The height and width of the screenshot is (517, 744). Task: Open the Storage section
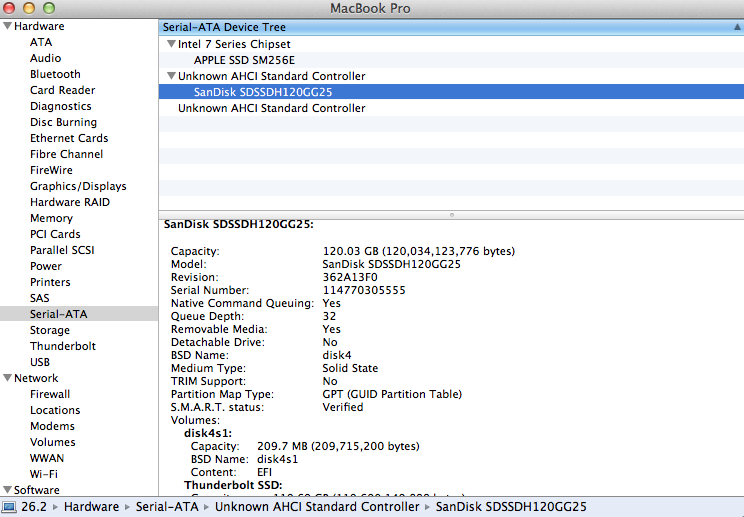pos(50,330)
